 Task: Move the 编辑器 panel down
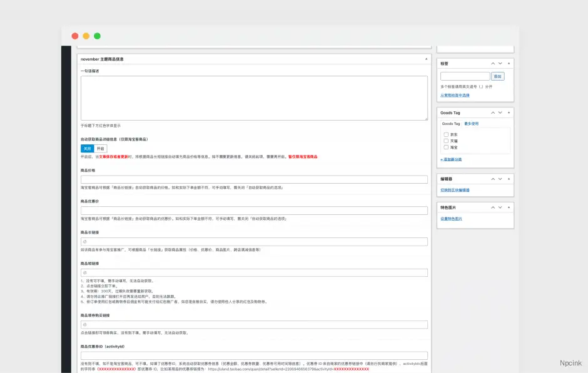[500, 179]
